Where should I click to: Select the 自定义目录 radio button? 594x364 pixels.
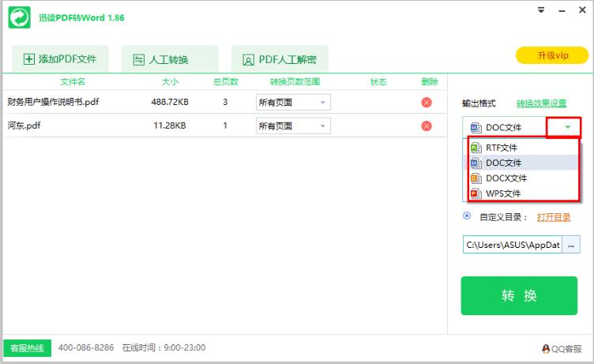point(467,216)
